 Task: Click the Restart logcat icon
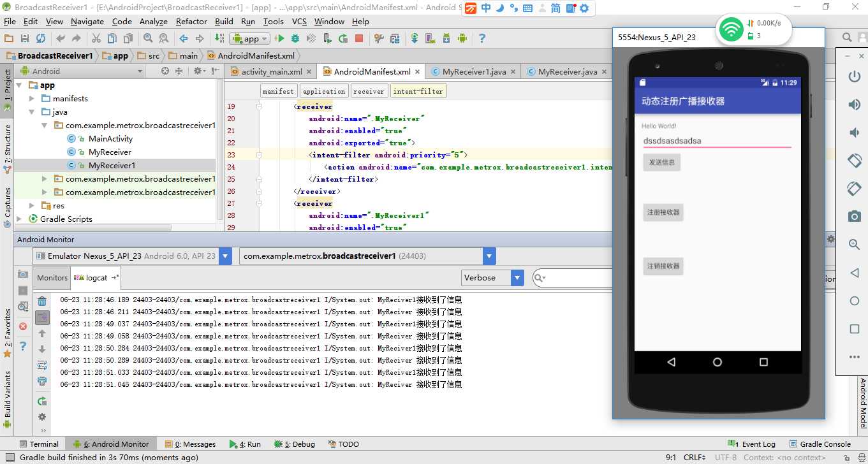[x=42, y=401]
